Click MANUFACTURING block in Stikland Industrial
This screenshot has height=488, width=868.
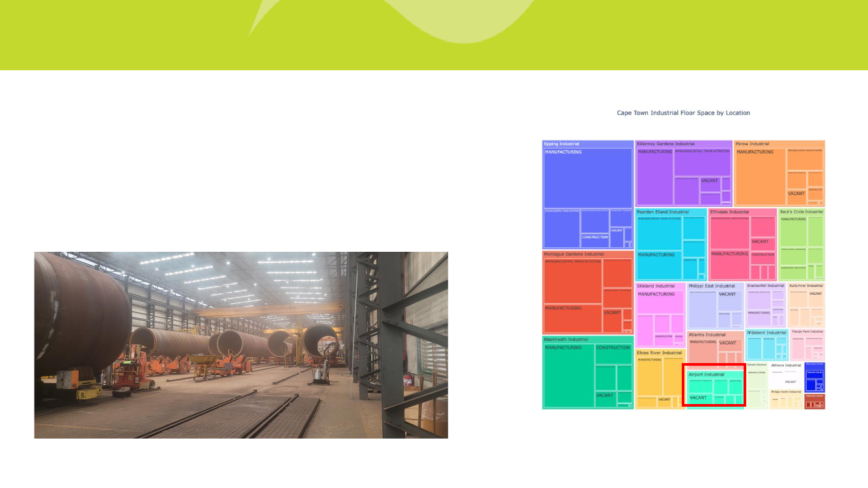click(660, 303)
